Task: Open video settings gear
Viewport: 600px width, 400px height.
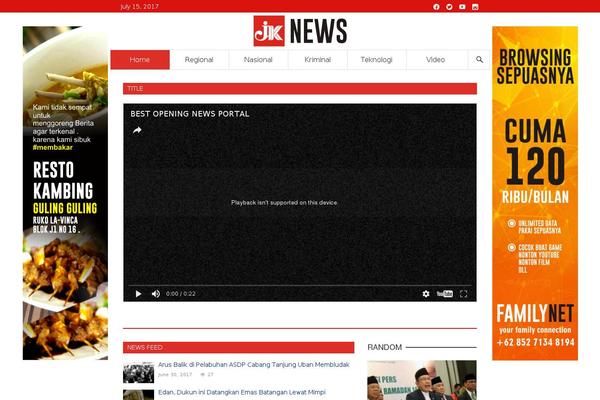Action: coord(426,294)
